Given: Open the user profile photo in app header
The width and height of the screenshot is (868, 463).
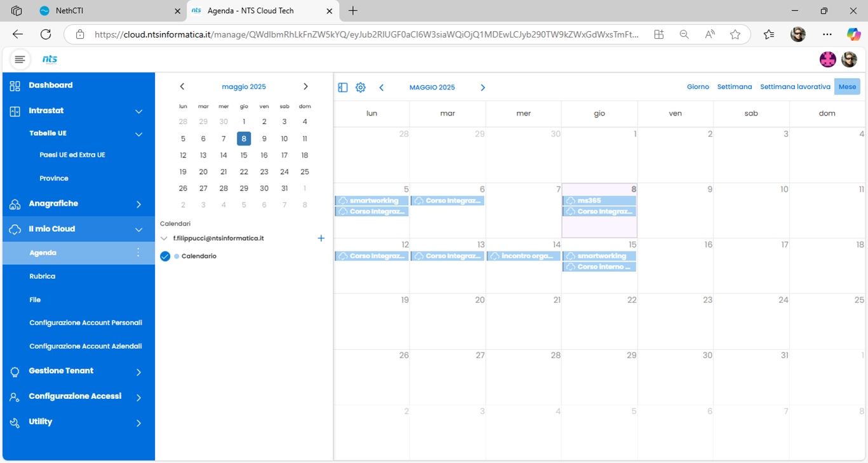Looking at the screenshot, I should coord(850,60).
